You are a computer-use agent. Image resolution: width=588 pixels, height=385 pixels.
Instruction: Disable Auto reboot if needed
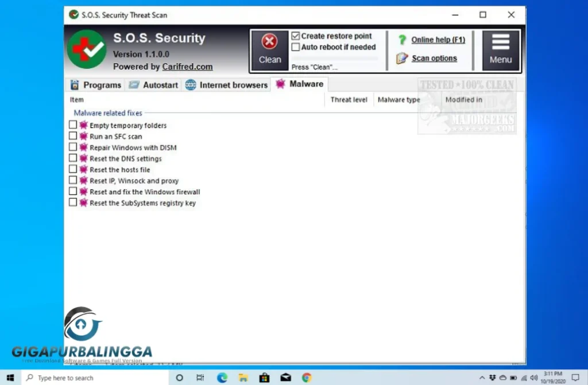tap(295, 47)
